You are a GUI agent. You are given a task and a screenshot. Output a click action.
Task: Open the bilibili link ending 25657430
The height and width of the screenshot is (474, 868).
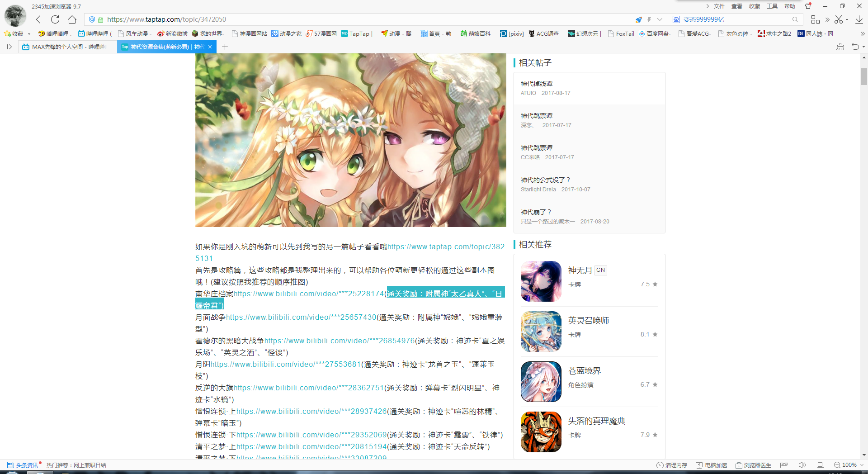click(x=301, y=317)
